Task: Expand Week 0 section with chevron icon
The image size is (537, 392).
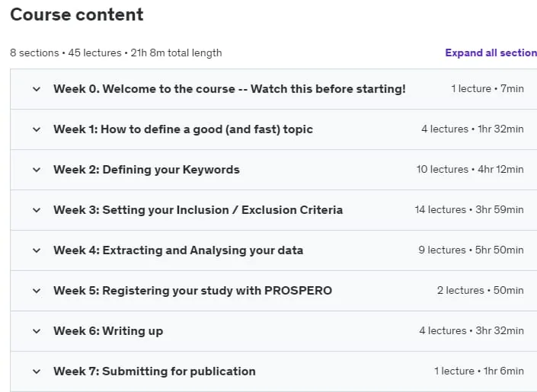Action: point(37,89)
